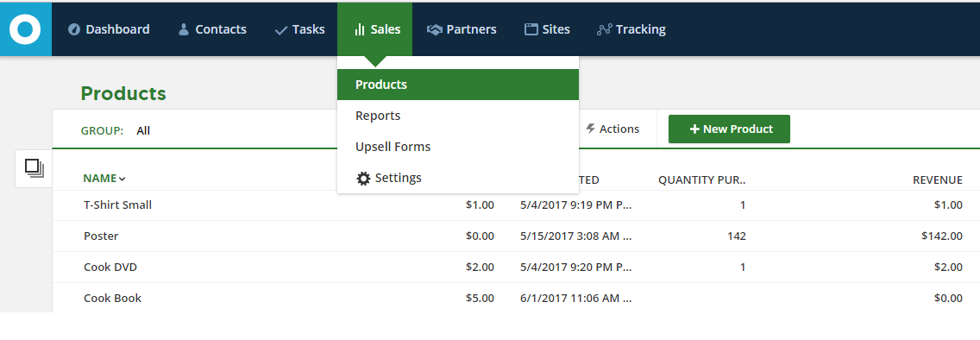This screenshot has width=980, height=340.
Task: Open the Cook DVD product row
Action: pos(516,268)
